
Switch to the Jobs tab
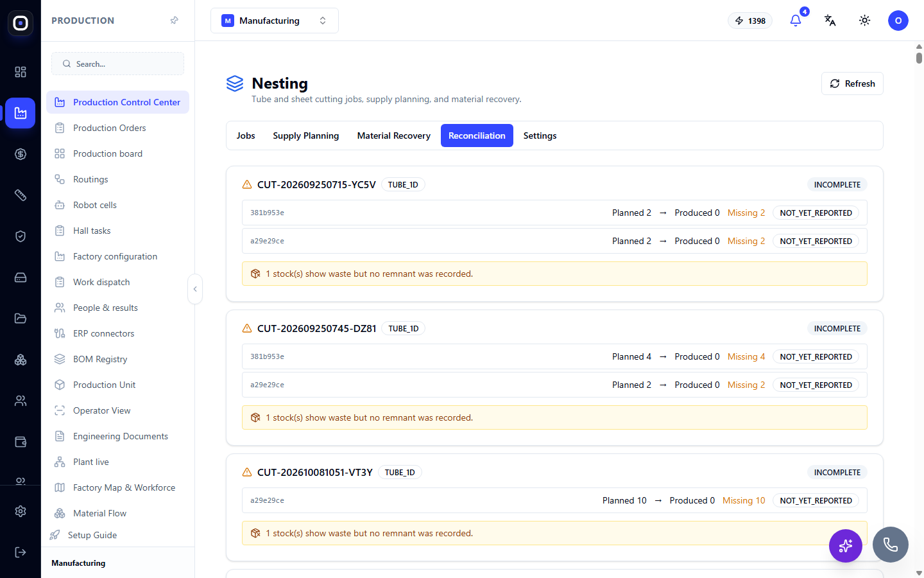(246, 136)
